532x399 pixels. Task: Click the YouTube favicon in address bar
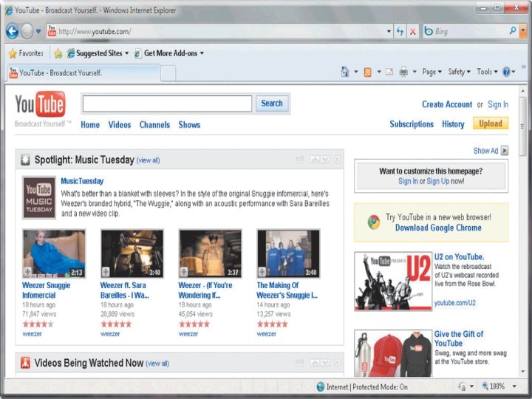pyautogui.click(x=52, y=31)
